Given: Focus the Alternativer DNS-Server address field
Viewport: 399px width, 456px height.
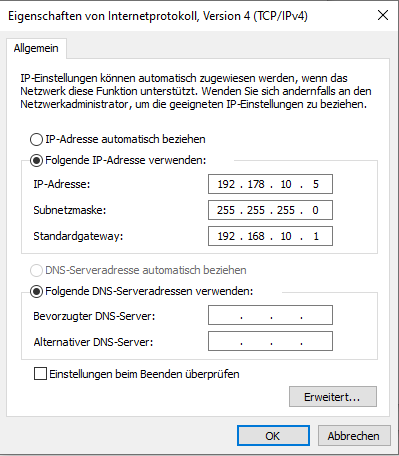Looking at the screenshot, I should [270, 341].
